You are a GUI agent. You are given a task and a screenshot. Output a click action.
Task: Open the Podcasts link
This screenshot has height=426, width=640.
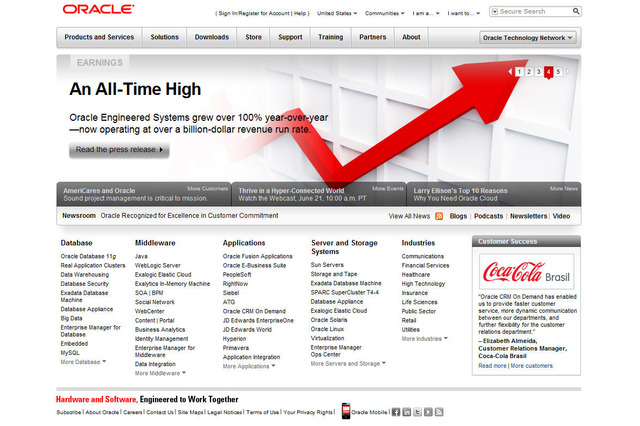tap(488, 216)
